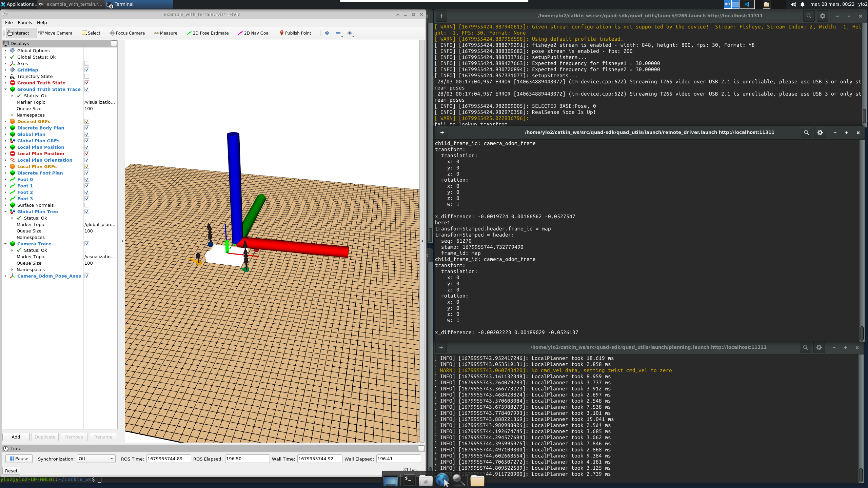Disable the GridMap display
868x488 pixels.
coord(87,70)
